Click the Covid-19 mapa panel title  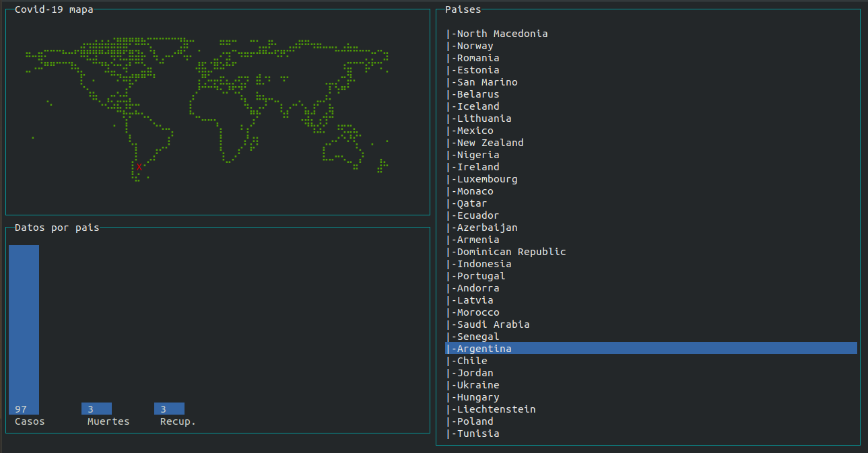(x=53, y=9)
